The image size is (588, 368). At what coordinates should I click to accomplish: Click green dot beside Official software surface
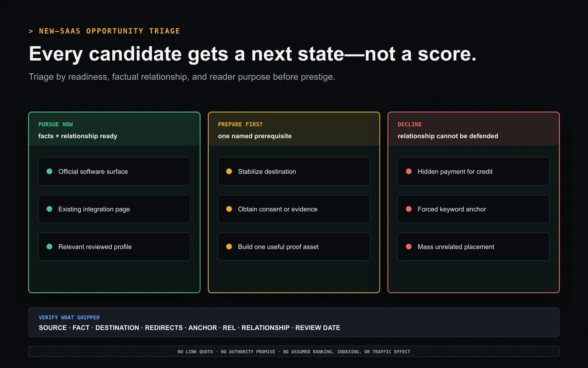[x=49, y=171]
